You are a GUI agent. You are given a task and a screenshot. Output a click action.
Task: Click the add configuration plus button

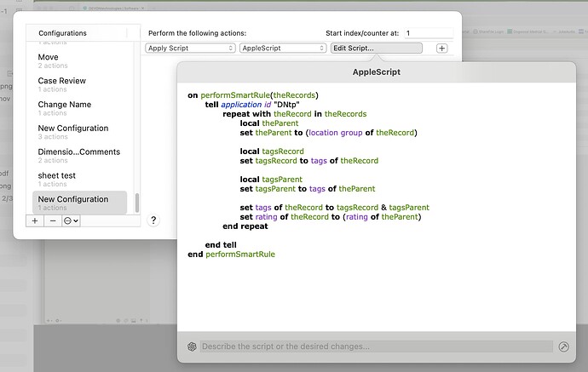(35, 220)
